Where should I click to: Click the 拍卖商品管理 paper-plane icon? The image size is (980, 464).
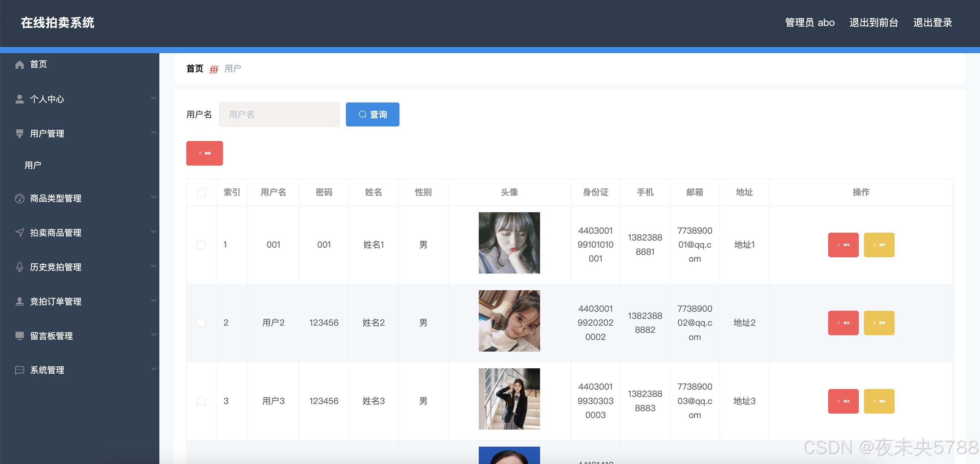[19, 233]
